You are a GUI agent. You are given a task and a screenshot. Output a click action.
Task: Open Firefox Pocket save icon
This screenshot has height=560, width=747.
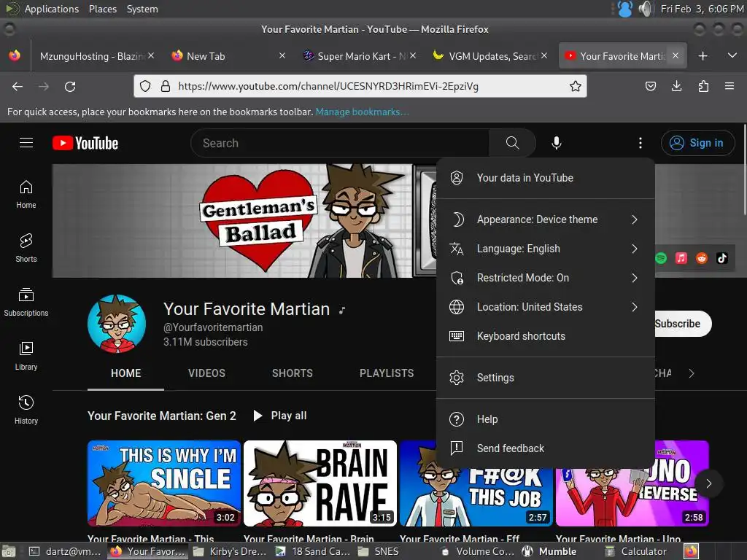(x=650, y=86)
